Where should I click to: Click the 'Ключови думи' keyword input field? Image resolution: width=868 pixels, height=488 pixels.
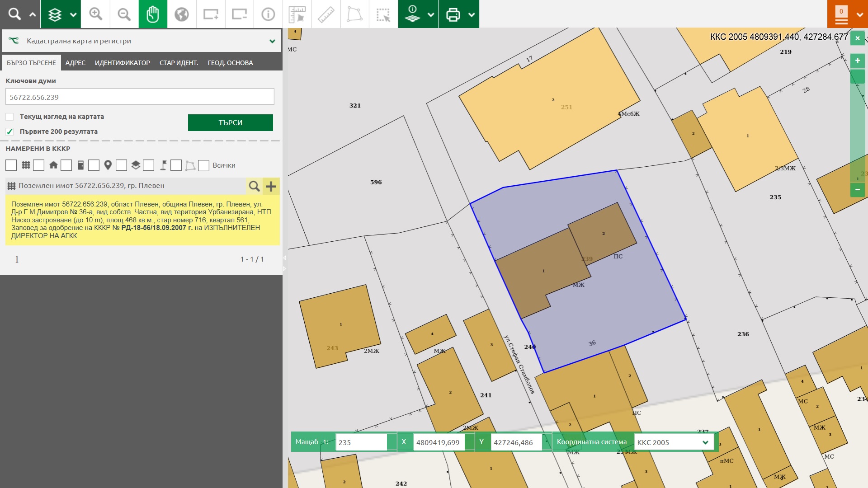click(x=140, y=97)
